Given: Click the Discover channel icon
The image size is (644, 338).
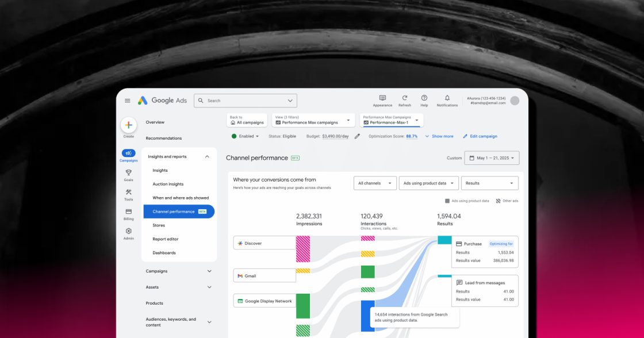Looking at the screenshot, I should pyautogui.click(x=240, y=243).
